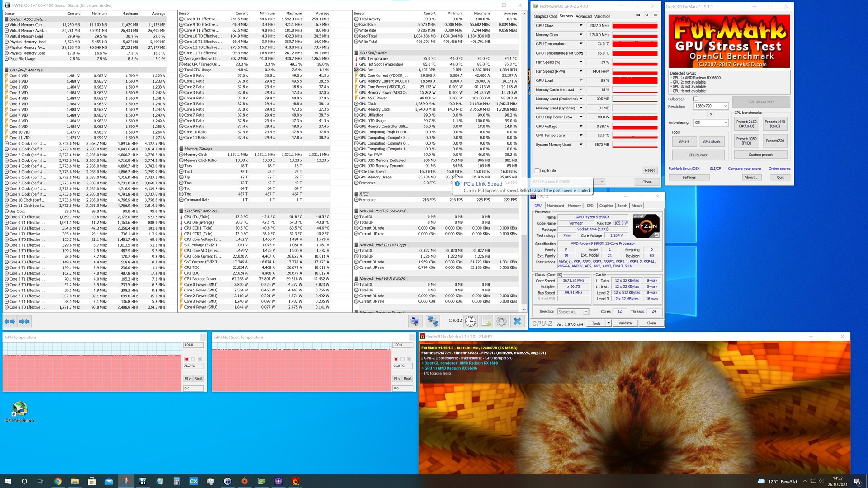Open the Mainboard tab in CPU-Z

[x=555, y=206]
